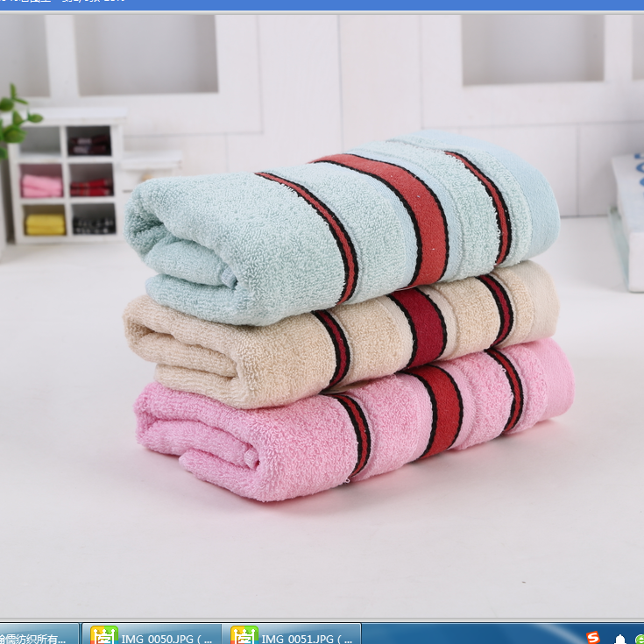This screenshot has height=644, width=644.
Task: Click the pink towel in the small shelf
Action: pos(42,185)
